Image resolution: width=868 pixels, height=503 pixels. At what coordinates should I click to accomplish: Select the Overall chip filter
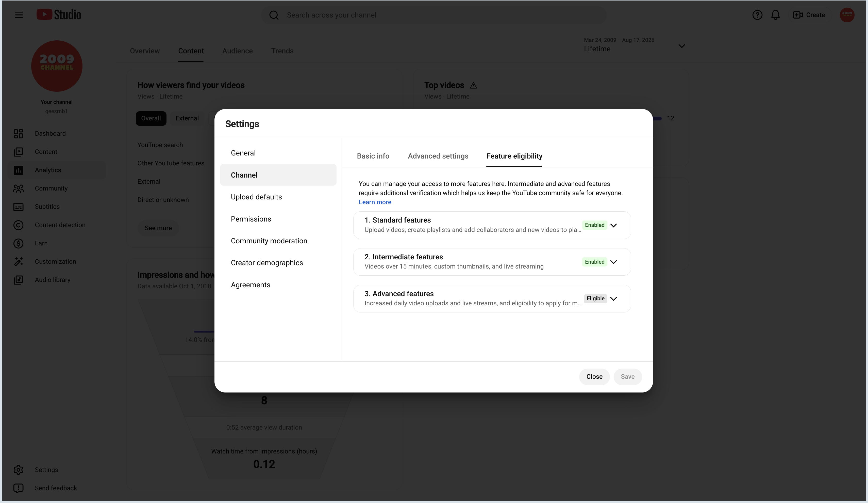[151, 118]
